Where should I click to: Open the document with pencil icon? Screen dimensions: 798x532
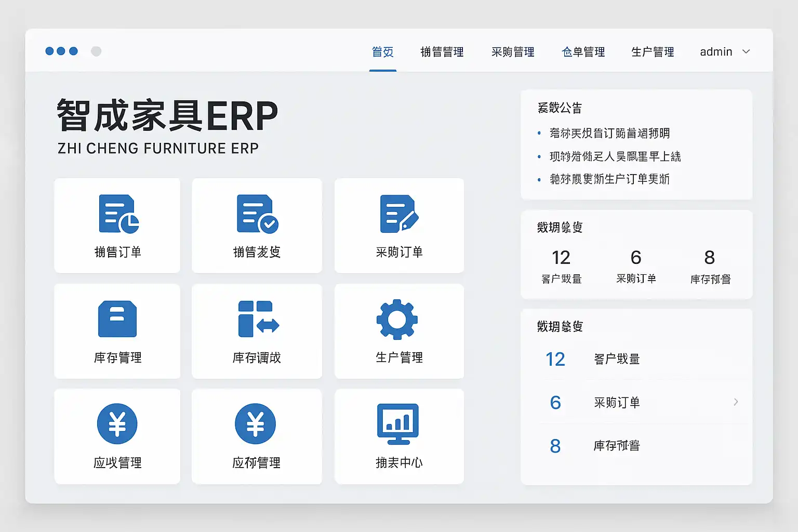click(399, 214)
